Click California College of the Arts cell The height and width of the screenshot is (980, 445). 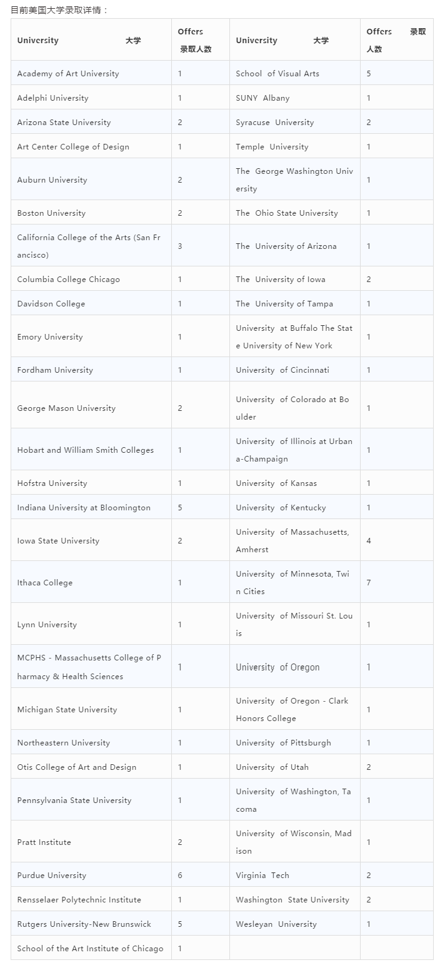coord(91,246)
